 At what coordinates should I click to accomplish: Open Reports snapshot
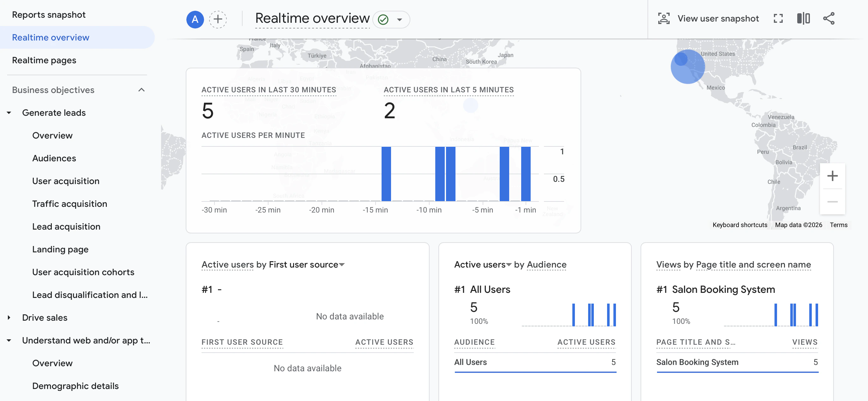click(x=49, y=15)
